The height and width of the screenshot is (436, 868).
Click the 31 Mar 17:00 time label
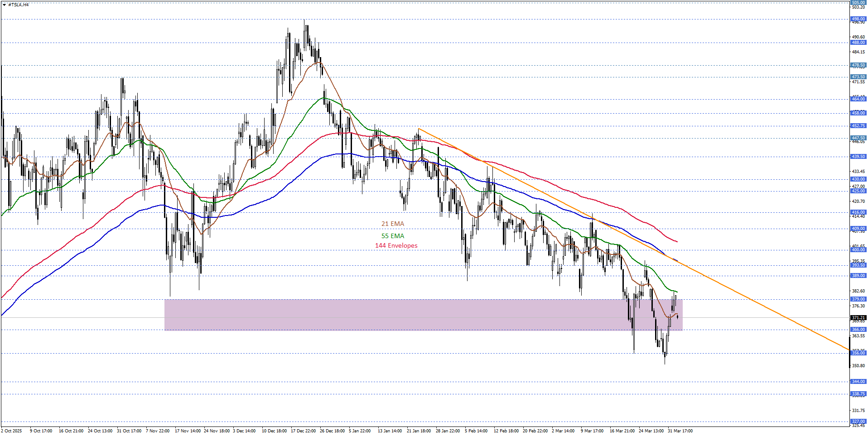click(680, 431)
